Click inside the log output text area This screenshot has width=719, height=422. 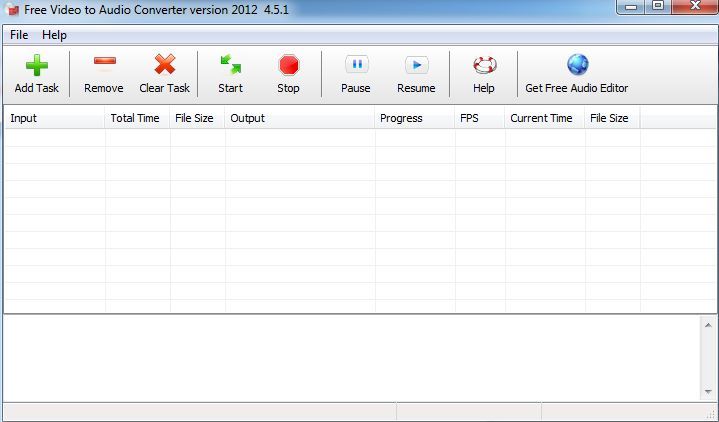coord(351,358)
